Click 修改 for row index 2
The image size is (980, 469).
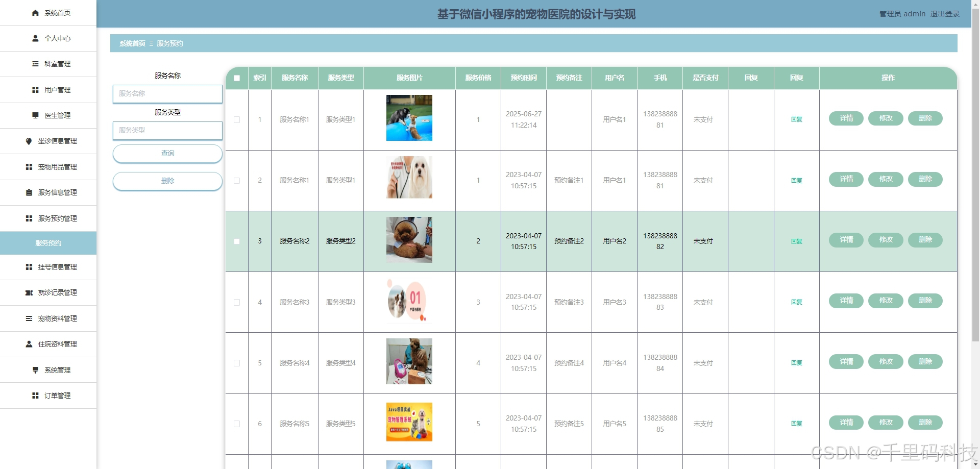pyautogui.click(x=886, y=179)
